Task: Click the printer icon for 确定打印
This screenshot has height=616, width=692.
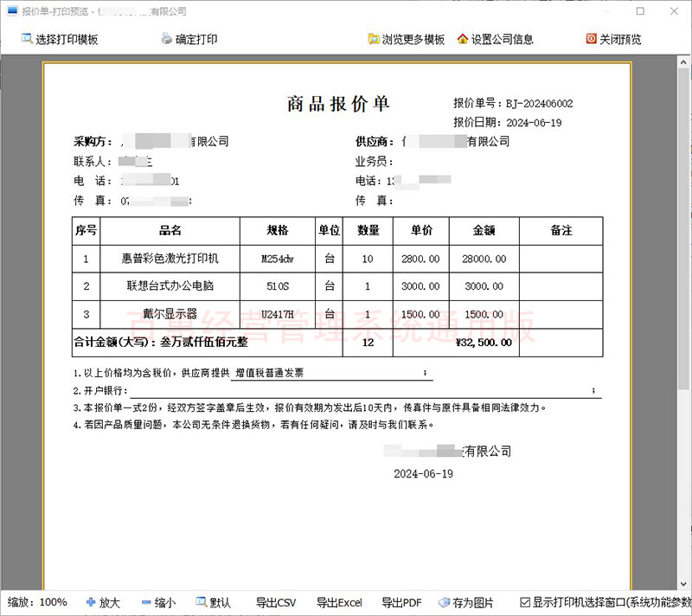Action: (x=166, y=38)
